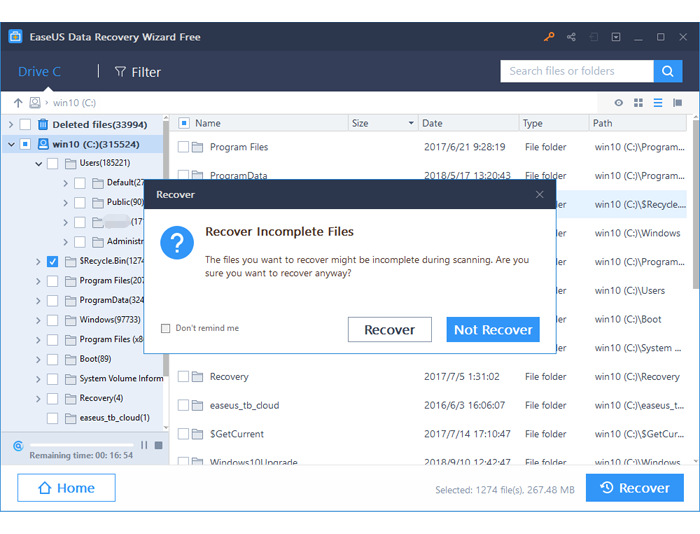Open the title bar dropdown menu icon
Image resolution: width=700 pixels, height=534 pixels.
(616, 37)
